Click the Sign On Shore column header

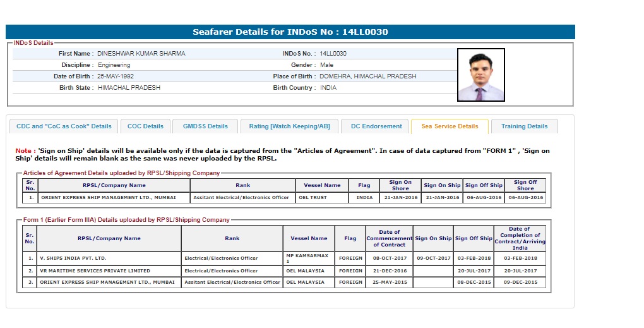click(400, 185)
